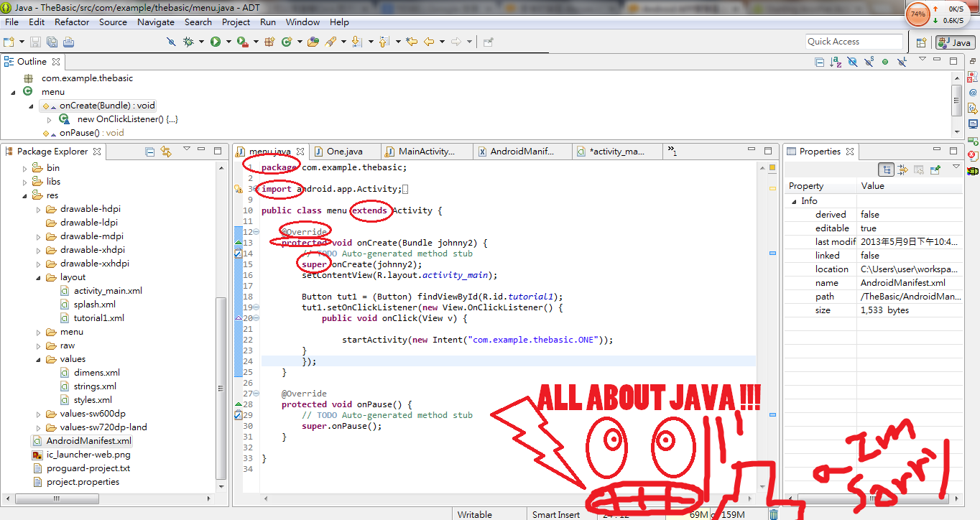Open Package Explorer view menu triangle

pyautogui.click(x=186, y=149)
